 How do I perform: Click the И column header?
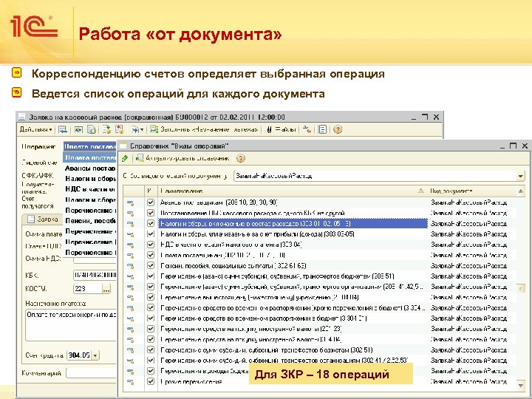click(151, 191)
